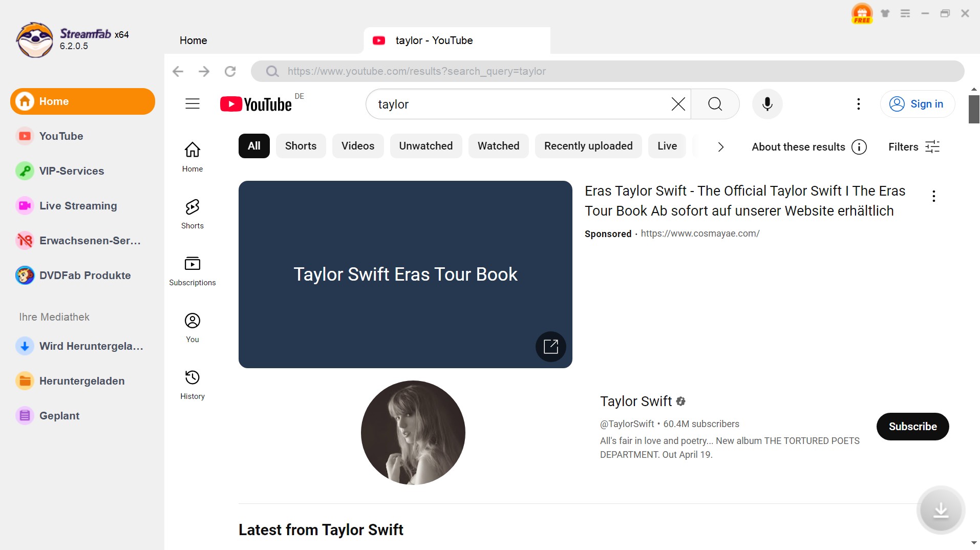Screen dimensions: 980x550
Task: Open the Taylor Swift channel name link
Action: click(x=635, y=401)
